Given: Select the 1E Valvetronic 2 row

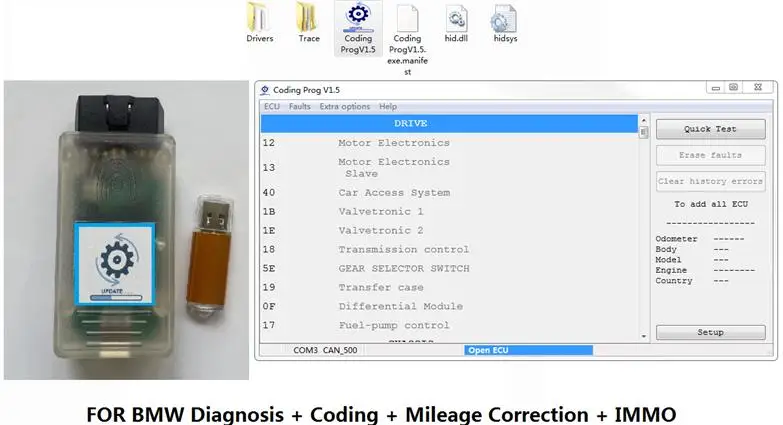Looking at the screenshot, I should coord(449,230).
